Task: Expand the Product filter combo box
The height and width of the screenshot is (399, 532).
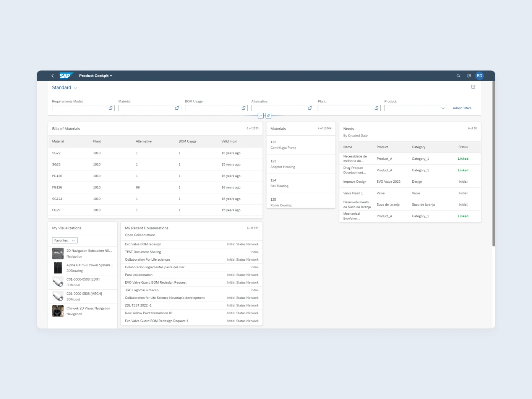Action: click(443, 108)
